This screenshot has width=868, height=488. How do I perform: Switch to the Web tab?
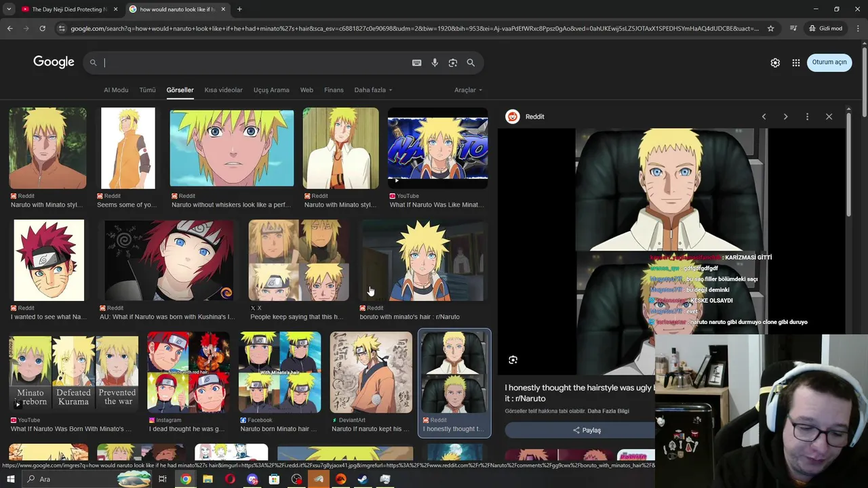click(307, 90)
